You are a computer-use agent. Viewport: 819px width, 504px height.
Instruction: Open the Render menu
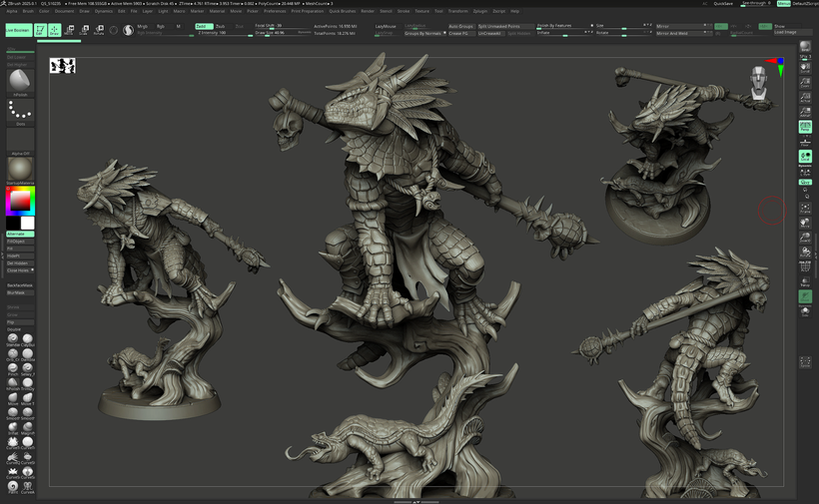pos(368,11)
